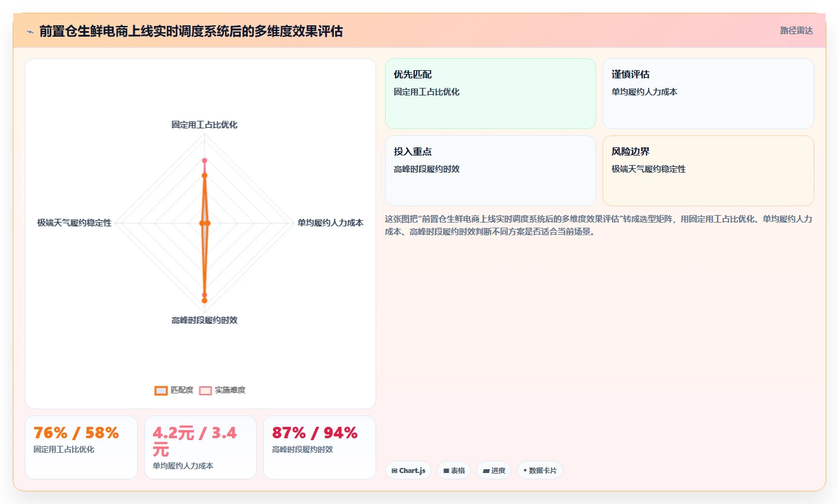Open the 谨慎评估 card
Viewport: 839px width, 504px height.
click(x=708, y=94)
